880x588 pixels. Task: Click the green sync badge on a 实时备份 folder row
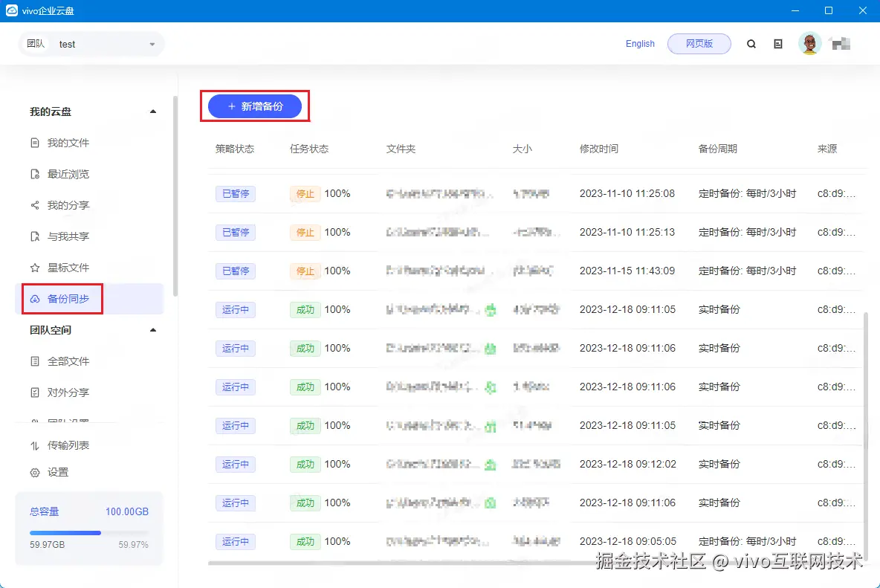tap(491, 309)
